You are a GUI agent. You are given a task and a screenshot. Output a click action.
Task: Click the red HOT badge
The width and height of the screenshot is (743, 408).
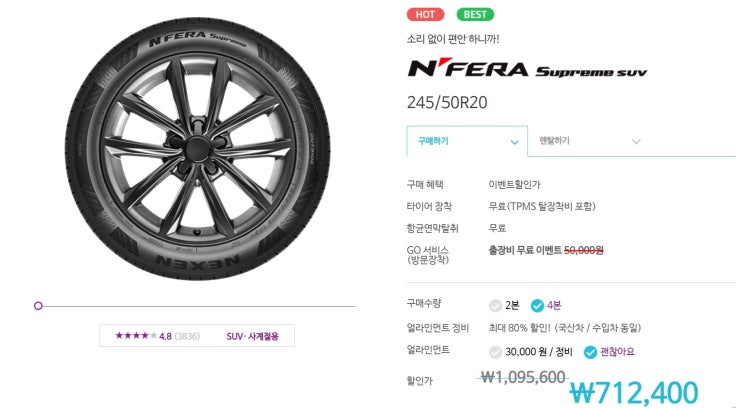[425, 15]
